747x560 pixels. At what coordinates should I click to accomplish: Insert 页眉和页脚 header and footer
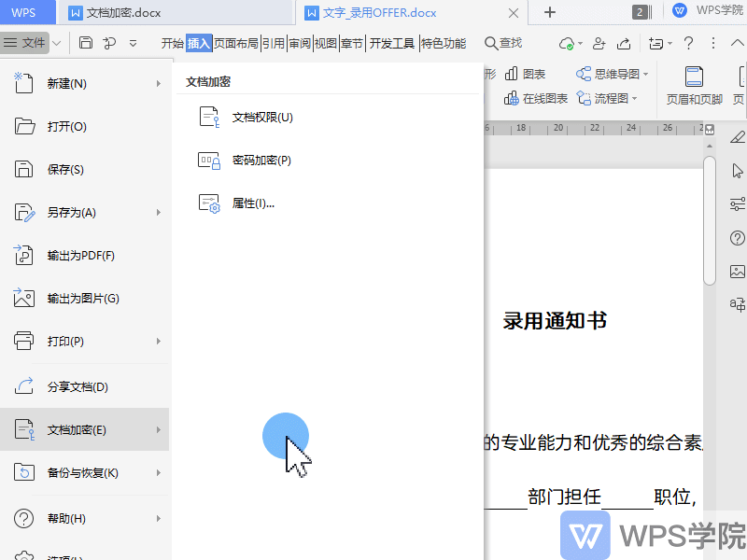tap(694, 86)
